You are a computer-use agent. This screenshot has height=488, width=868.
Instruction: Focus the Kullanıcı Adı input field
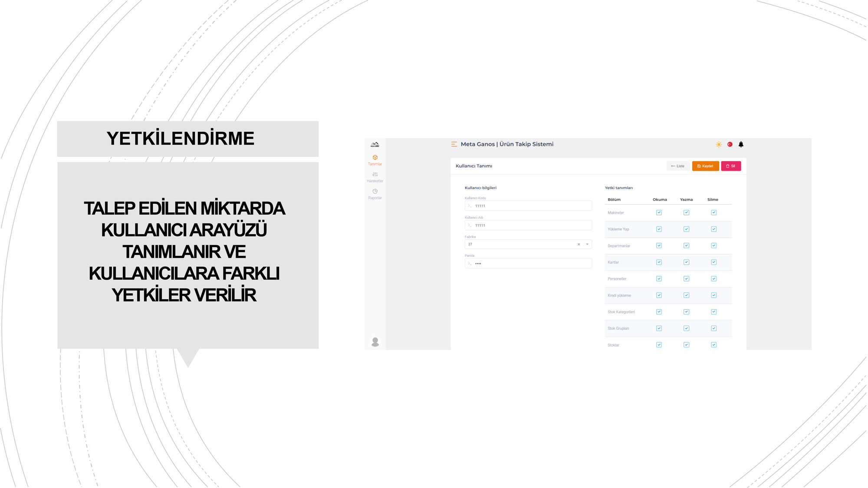click(x=528, y=225)
